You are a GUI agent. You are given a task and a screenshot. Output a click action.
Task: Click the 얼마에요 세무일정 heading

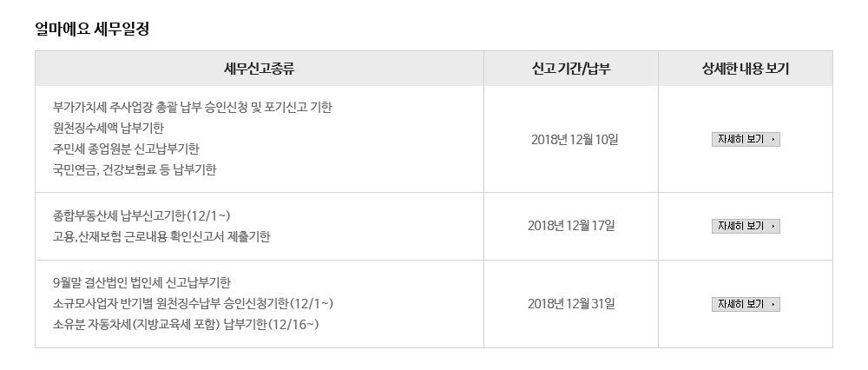tap(92, 29)
